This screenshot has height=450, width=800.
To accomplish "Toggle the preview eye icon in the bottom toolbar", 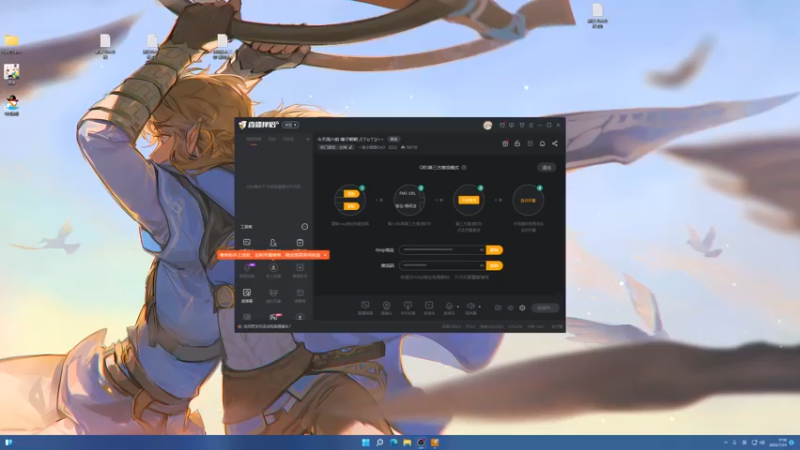I will [x=510, y=308].
